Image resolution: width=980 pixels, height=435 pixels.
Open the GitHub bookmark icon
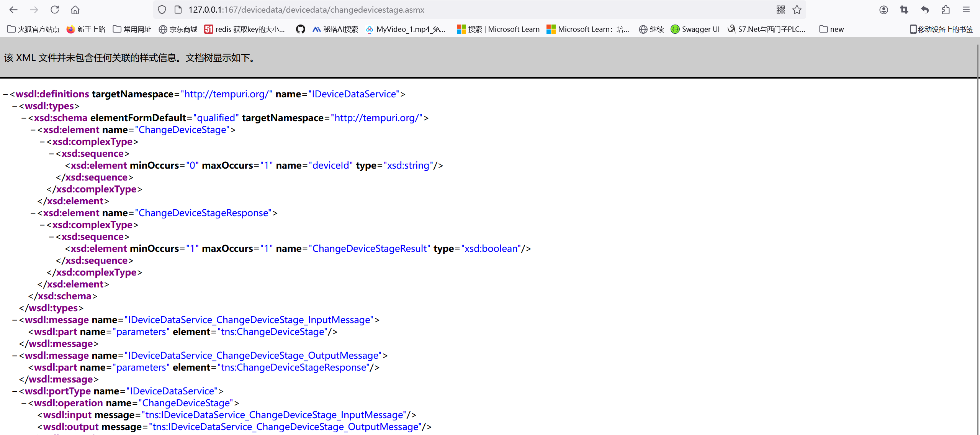click(x=300, y=29)
